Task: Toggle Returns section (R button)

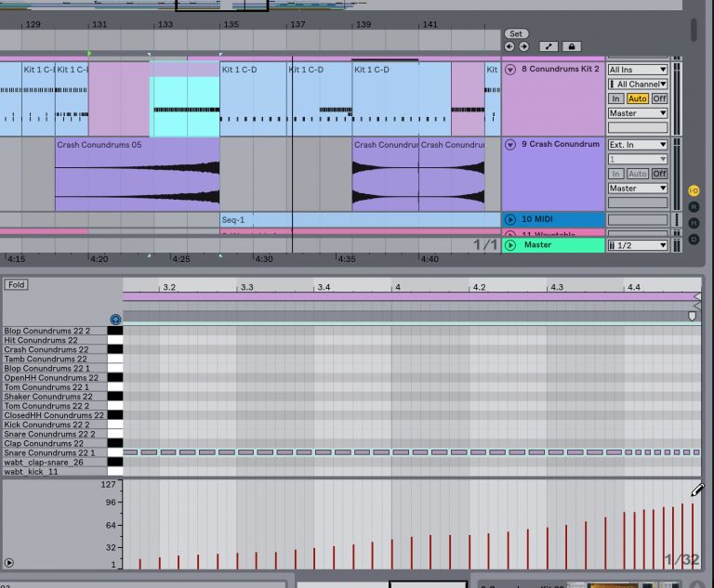Action: click(694, 207)
